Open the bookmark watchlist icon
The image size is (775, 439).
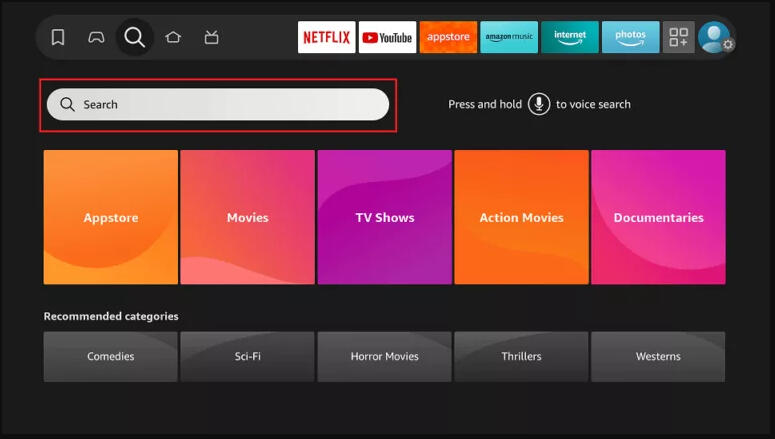click(58, 38)
